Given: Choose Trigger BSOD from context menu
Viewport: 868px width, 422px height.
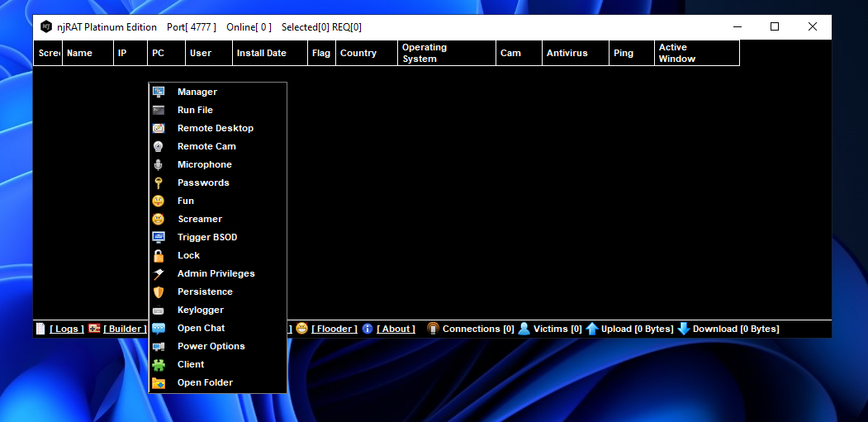Looking at the screenshot, I should tap(217, 238).
